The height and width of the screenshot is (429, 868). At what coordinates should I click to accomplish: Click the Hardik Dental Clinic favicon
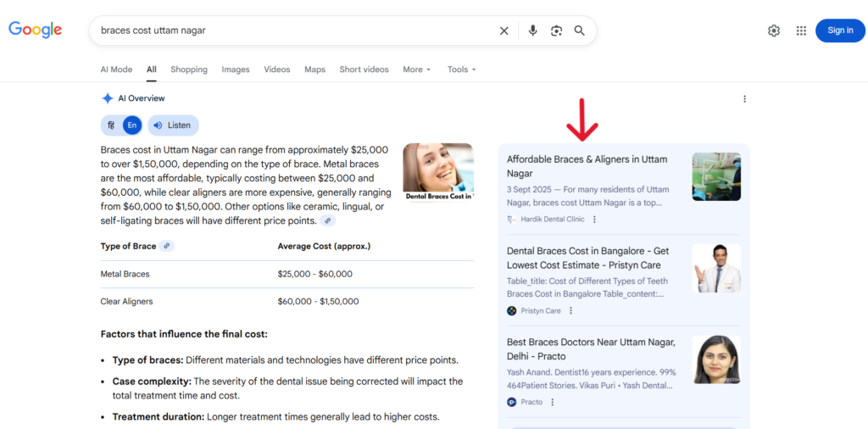pyautogui.click(x=511, y=220)
